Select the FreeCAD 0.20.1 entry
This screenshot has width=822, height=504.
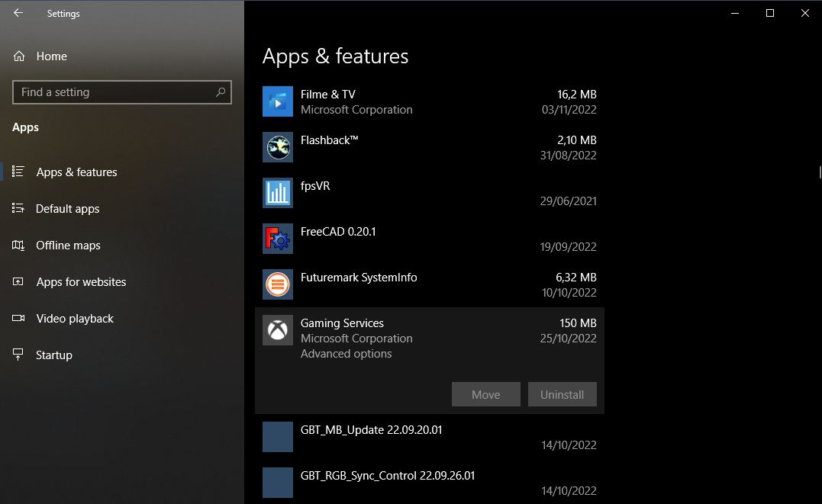click(x=430, y=239)
